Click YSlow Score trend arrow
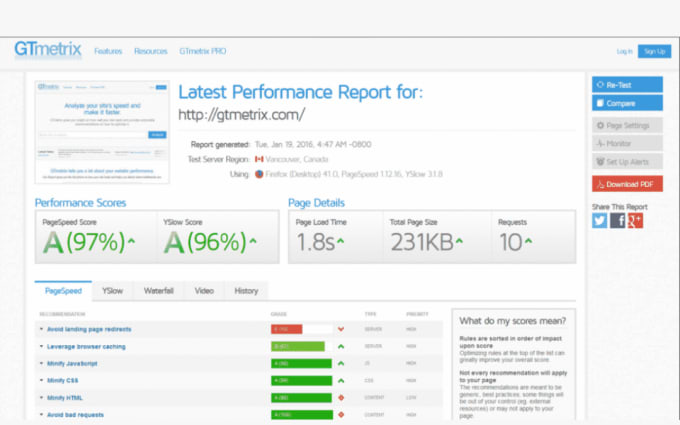 253,239
